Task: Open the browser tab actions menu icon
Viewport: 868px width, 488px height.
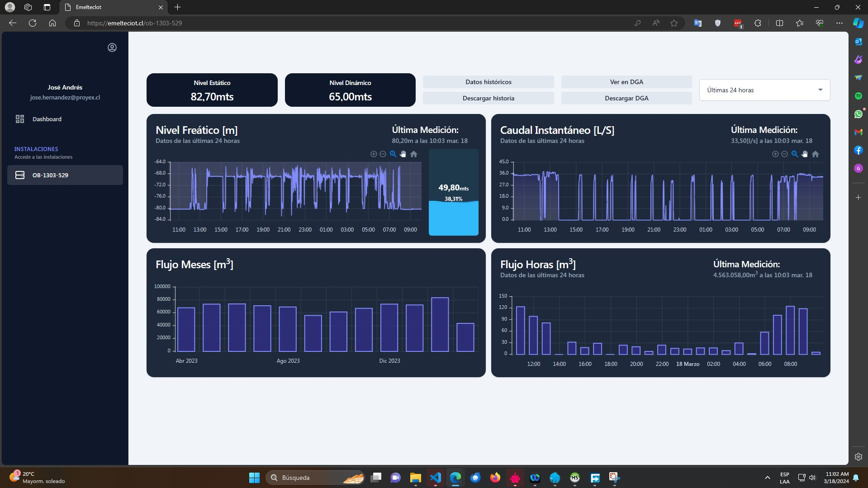Action: [47, 7]
